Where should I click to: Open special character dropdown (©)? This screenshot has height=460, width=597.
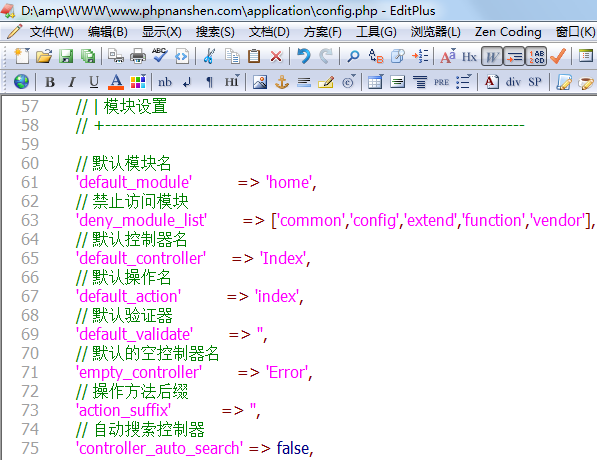point(348,81)
